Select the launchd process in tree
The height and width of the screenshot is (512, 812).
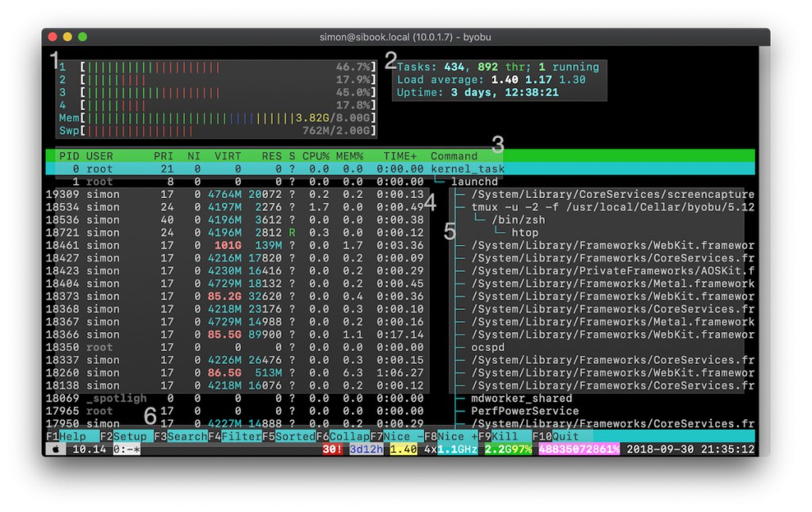tap(474, 181)
